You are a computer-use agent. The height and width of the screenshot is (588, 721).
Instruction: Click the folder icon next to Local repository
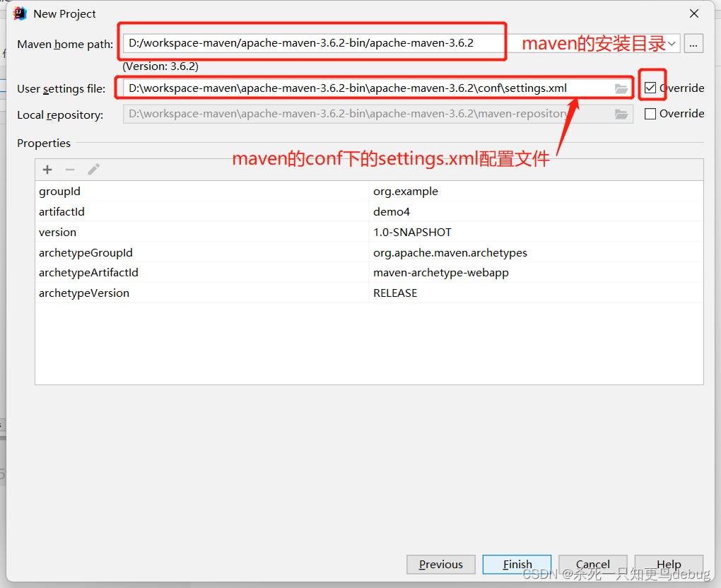[621, 114]
